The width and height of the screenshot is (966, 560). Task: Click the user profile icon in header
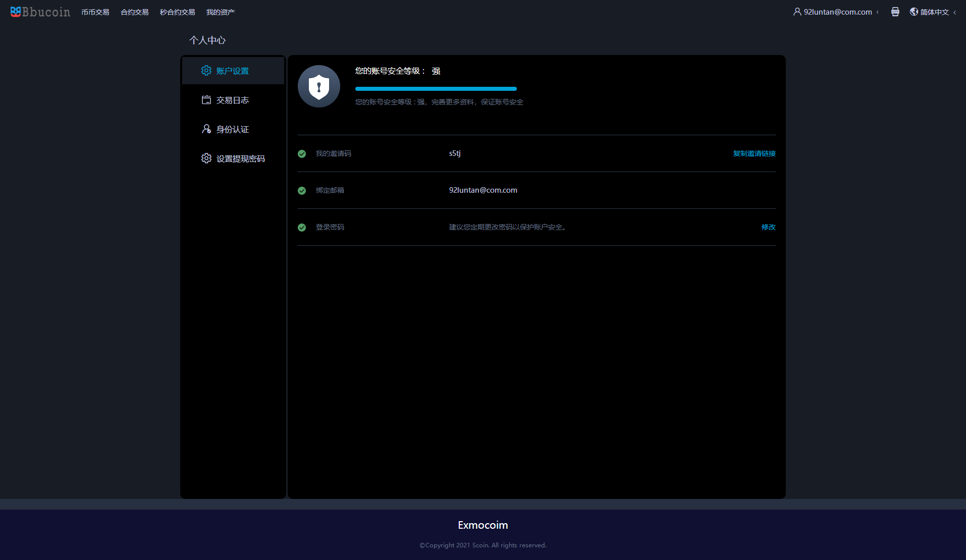click(x=797, y=12)
